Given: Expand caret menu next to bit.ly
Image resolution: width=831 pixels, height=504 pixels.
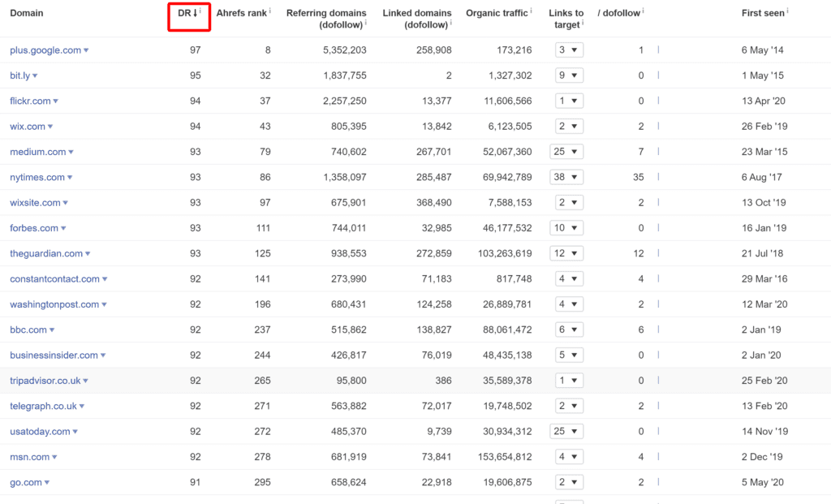Looking at the screenshot, I should 35,75.
